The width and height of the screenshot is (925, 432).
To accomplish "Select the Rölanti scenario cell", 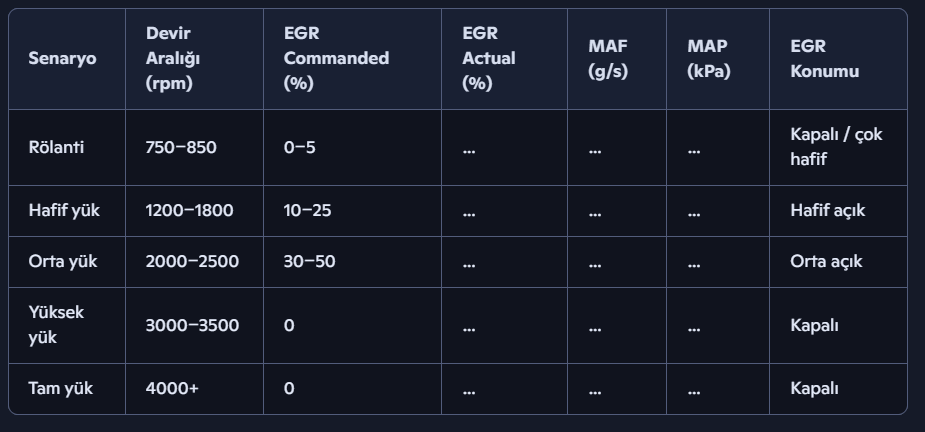I will click(x=57, y=147).
